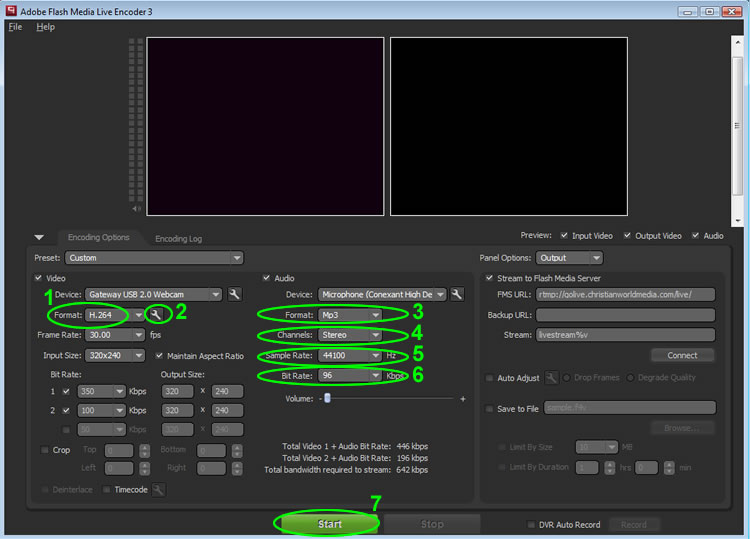The height and width of the screenshot is (539, 750).
Task: Open Frame Rate dropdown 30.00
Action: tap(115, 335)
